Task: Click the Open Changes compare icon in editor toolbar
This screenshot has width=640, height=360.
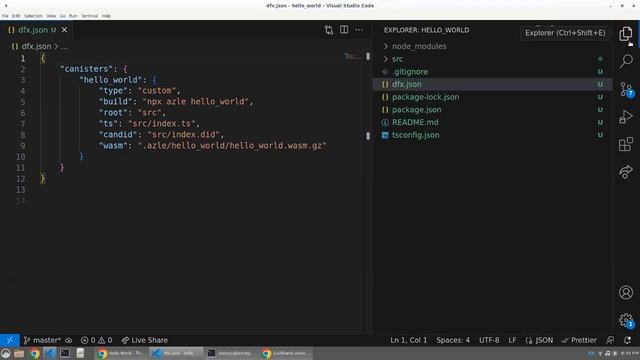Action: coord(329,30)
